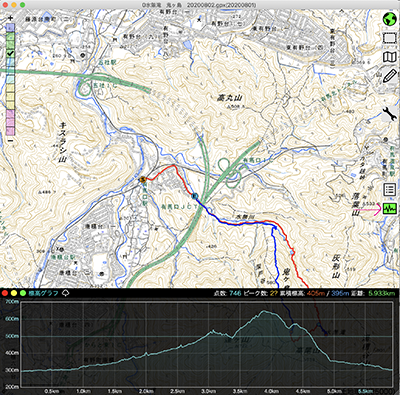Select the pencil edit tool

coord(389,76)
